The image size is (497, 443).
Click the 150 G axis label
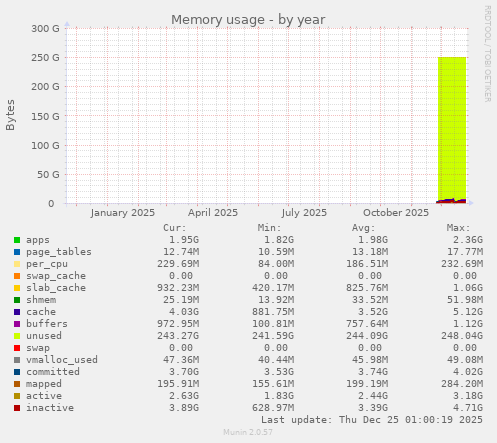click(x=45, y=116)
